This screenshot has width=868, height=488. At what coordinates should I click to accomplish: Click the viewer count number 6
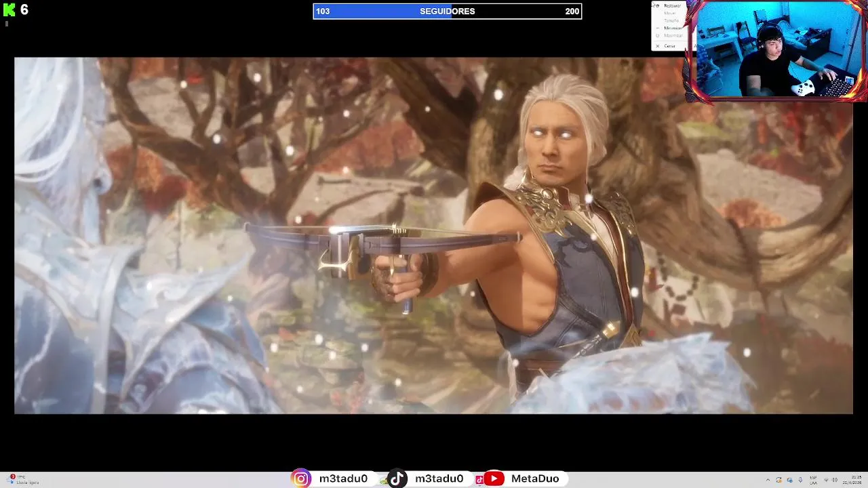(x=24, y=9)
